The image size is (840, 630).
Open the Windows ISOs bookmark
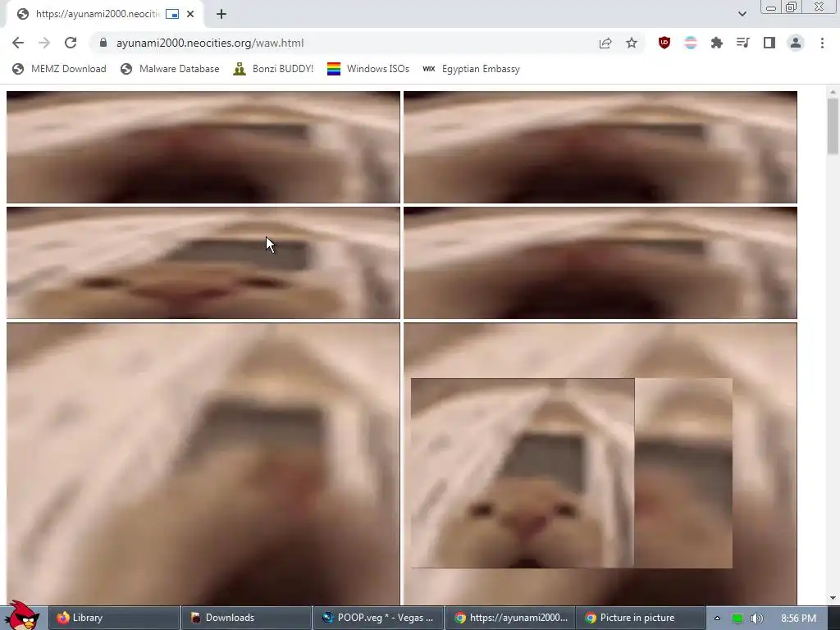368,69
